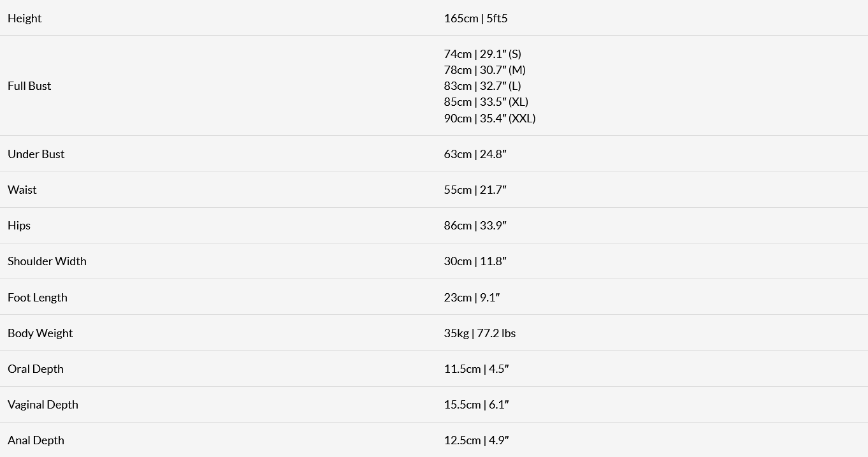The image size is (868, 457).
Task: Select the 35kg | 77.2 lbs value
Action: coord(479,333)
